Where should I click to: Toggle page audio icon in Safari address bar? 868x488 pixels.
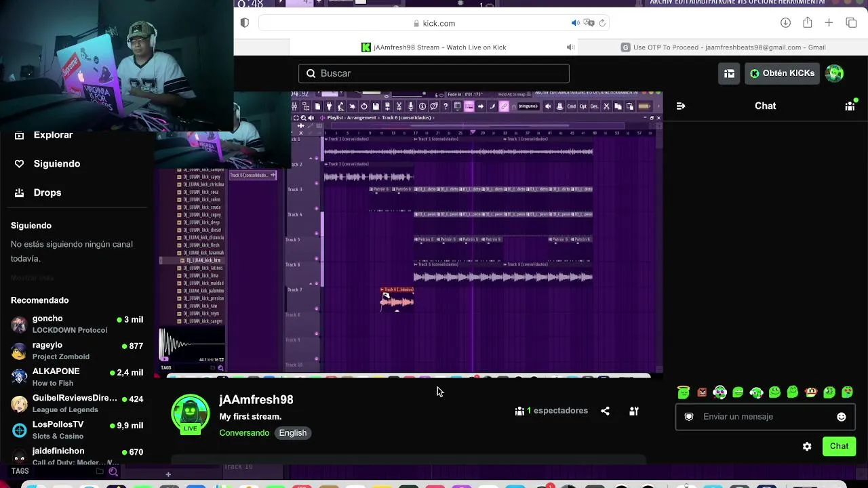(x=576, y=23)
